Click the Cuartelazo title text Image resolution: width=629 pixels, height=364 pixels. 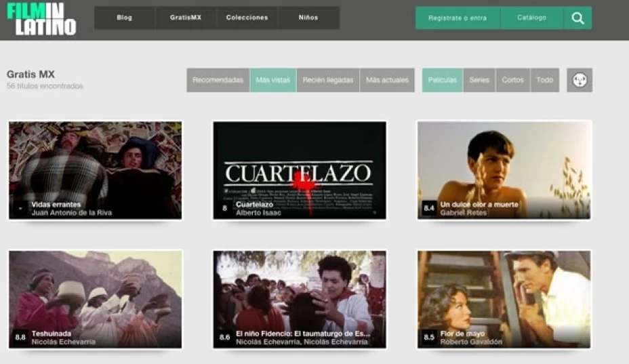coord(254,204)
